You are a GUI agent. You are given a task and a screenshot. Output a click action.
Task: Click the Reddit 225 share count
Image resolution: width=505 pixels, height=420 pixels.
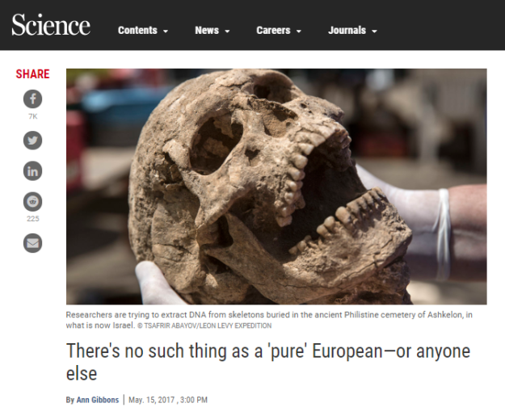pyautogui.click(x=32, y=219)
